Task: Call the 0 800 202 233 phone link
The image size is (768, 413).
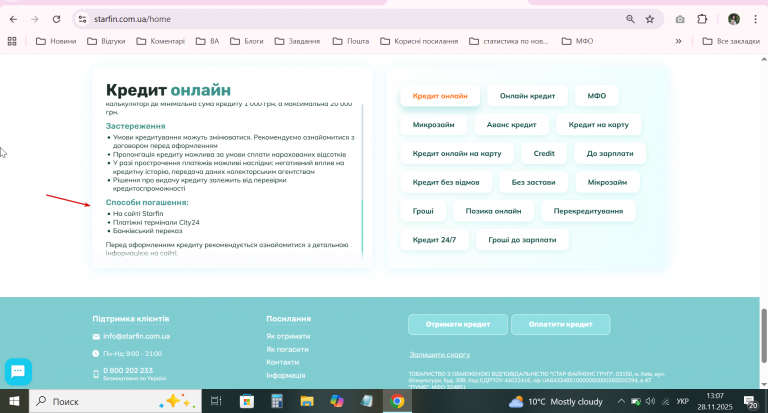Action: (x=128, y=370)
